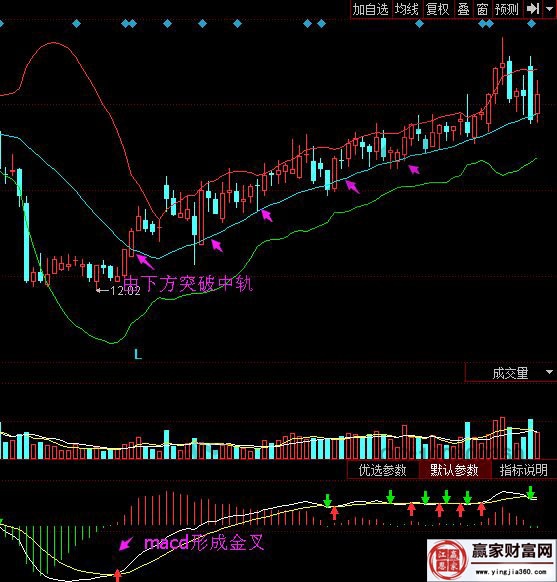This screenshot has height=582, width=557.
Task: Open the 均线 moving average option
Action: (407, 9)
